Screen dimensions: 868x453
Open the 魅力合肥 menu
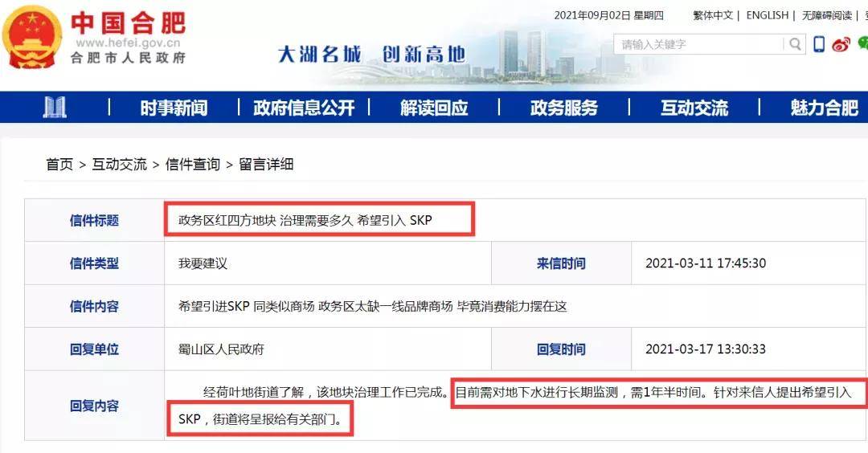pyautogui.click(x=825, y=108)
